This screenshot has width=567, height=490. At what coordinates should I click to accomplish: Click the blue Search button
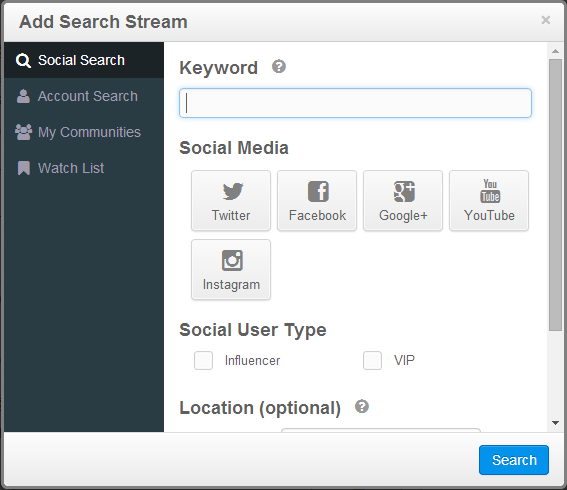click(514, 460)
